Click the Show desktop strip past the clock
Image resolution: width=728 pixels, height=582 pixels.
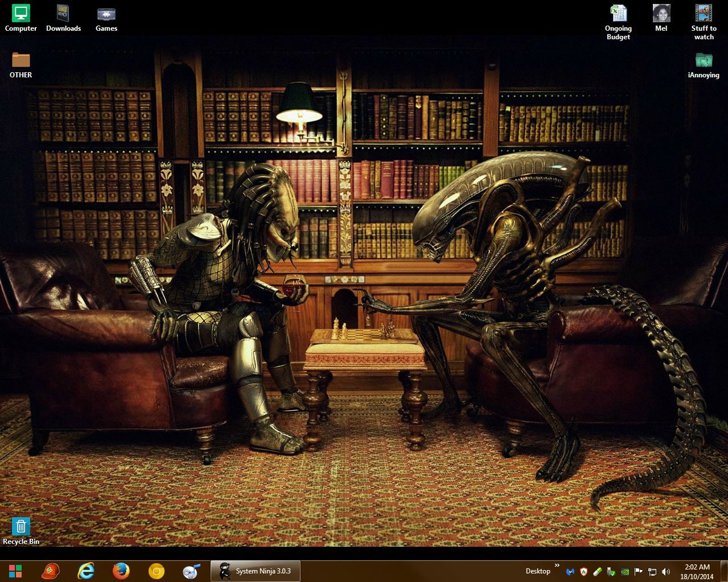(x=725, y=571)
